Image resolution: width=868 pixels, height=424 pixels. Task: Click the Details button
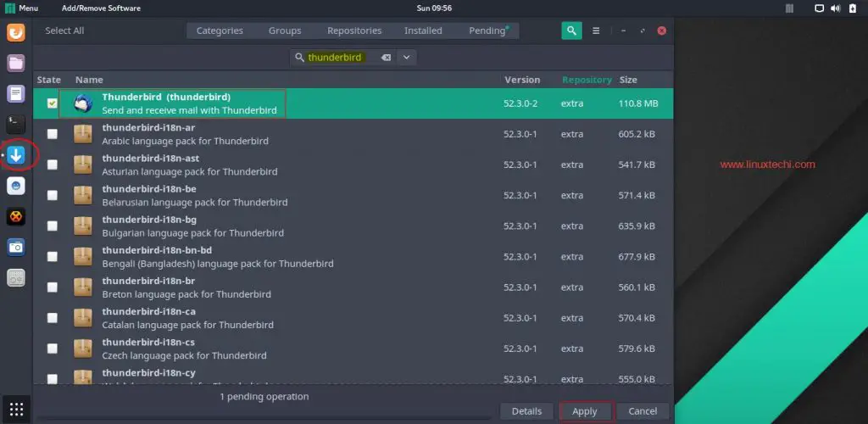[x=526, y=411]
